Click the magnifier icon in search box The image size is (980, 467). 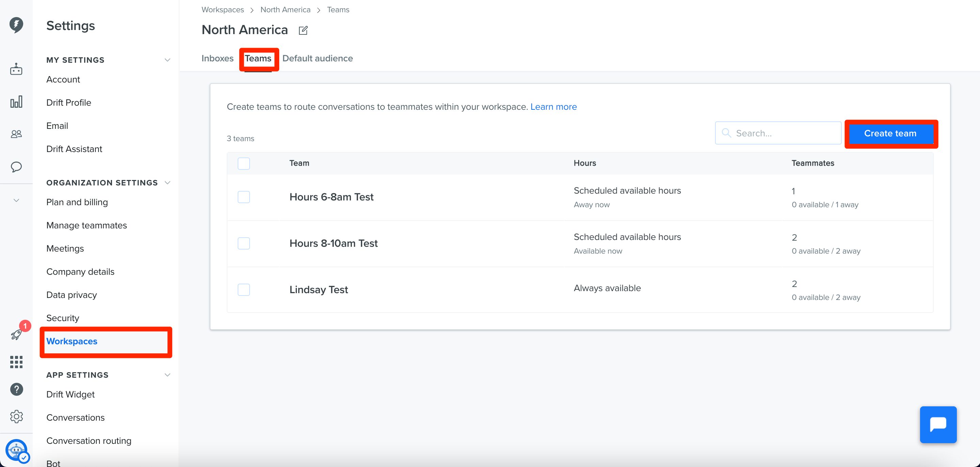coord(726,133)
